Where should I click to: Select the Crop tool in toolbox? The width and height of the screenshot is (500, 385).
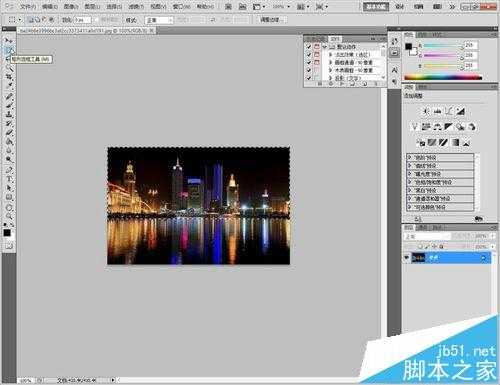coord(8,77)
